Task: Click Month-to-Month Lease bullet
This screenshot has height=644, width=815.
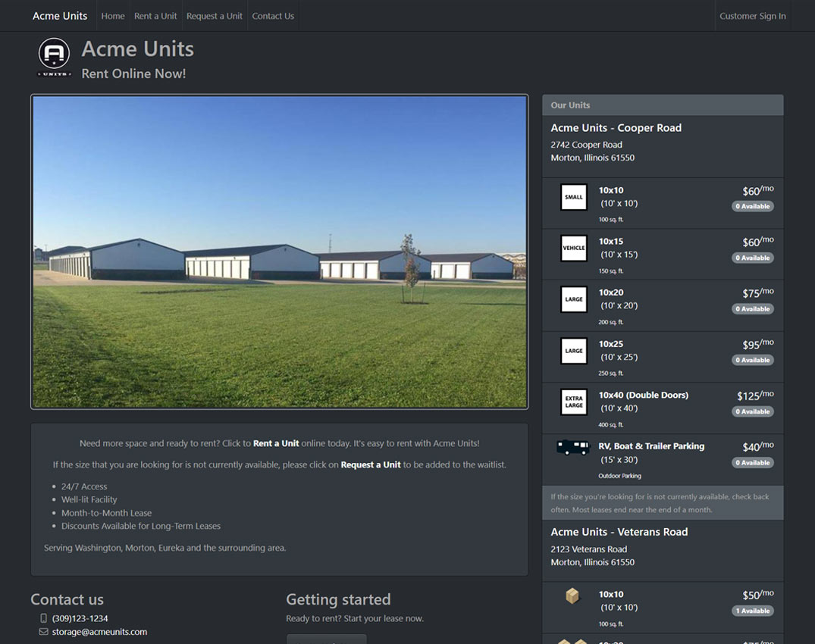Action: coord(107,513)
